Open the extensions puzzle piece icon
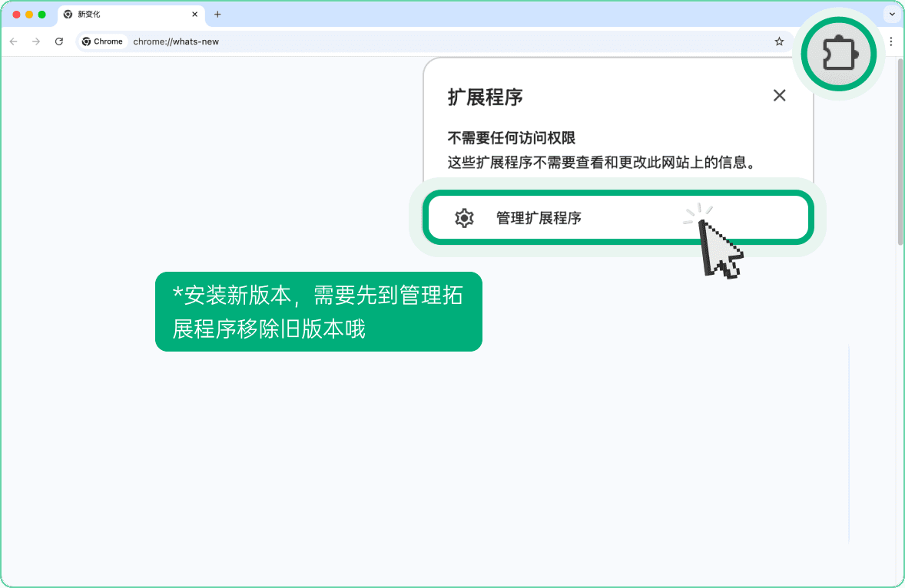This screenshot has height=588, width=905. pos(839,54)
